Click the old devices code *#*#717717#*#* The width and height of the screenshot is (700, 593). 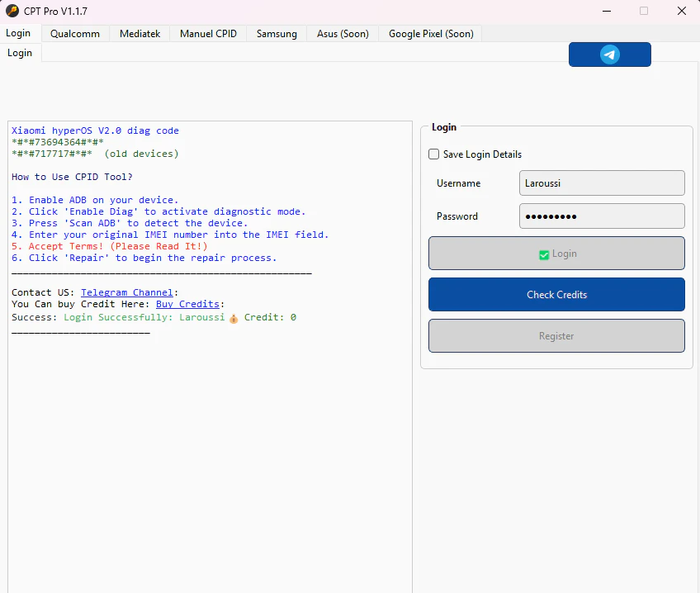pyautogui.click(x=52, y=154)
